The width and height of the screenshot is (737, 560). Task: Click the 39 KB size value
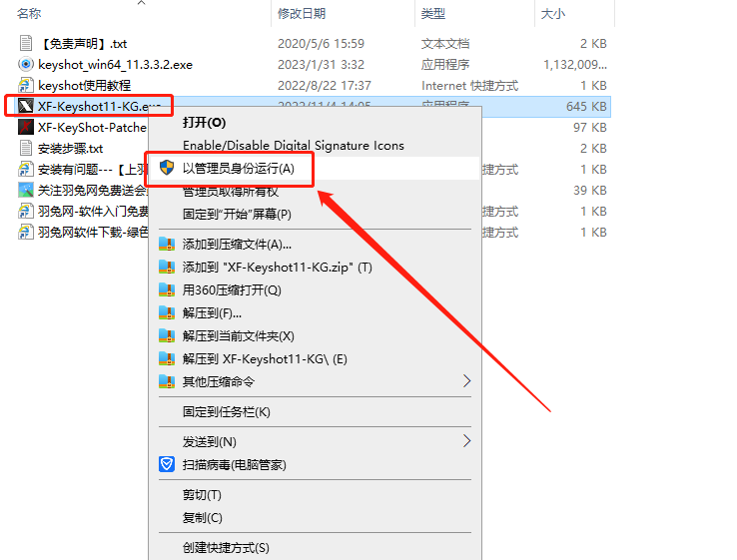[x=590, y=191]
